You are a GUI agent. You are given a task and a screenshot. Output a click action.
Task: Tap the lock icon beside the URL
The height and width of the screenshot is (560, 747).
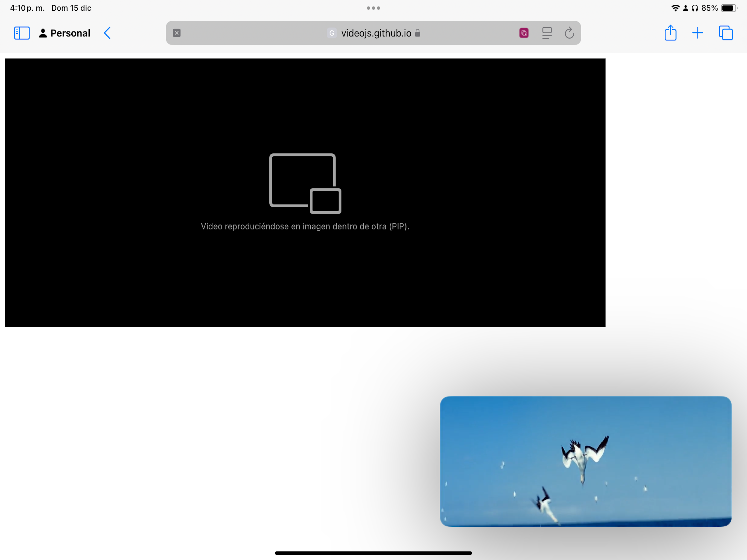tap(418, 33)
